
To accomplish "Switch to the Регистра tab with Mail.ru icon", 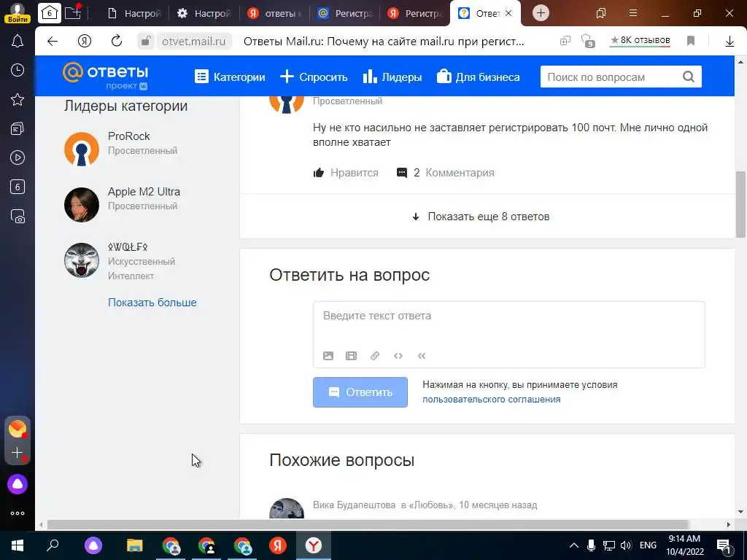I will [x=344, y=13].
